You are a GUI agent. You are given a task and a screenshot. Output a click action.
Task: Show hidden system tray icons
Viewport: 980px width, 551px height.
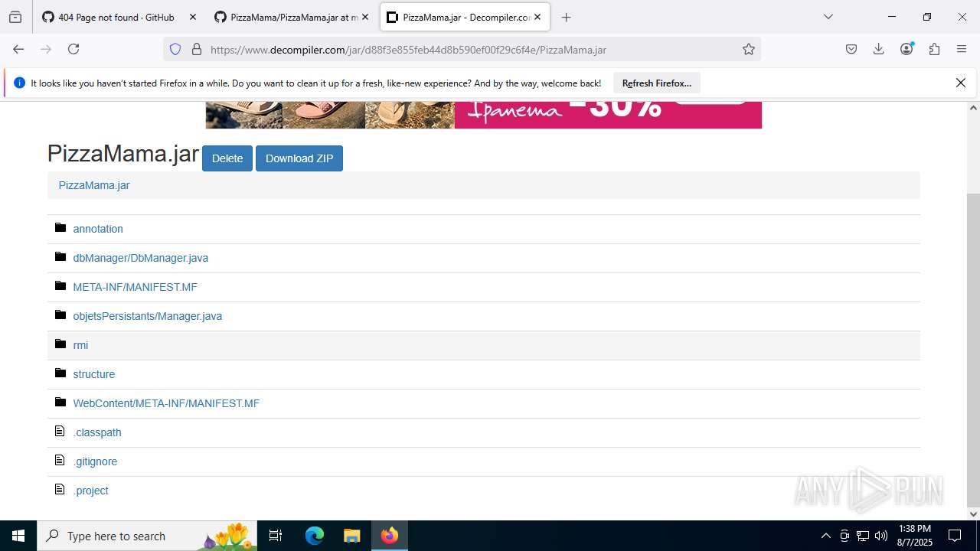coord(825,536)
